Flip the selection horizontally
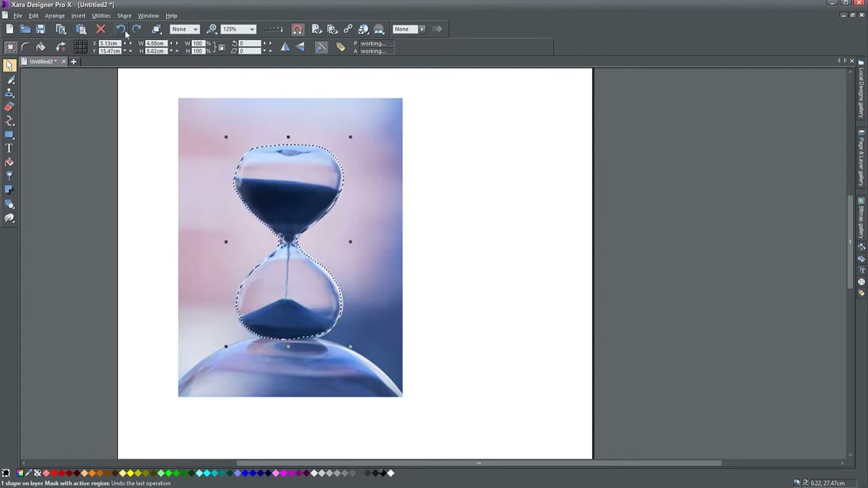Viewport: 868px width, 488px height. click(285, 47)
